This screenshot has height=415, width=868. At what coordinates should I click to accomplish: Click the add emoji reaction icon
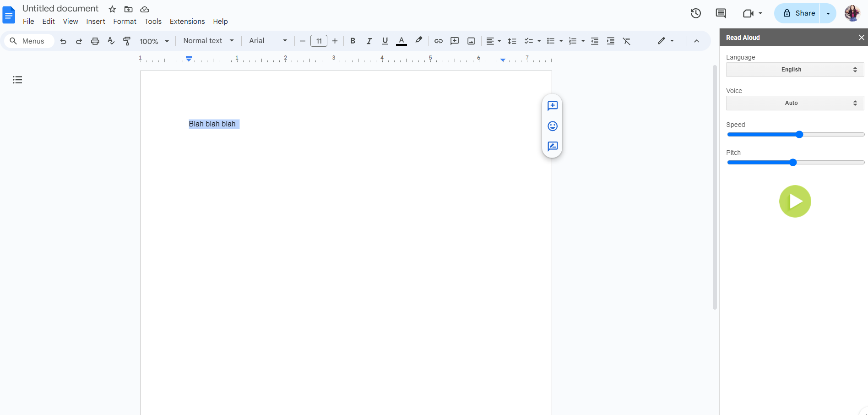click(552, 126)
